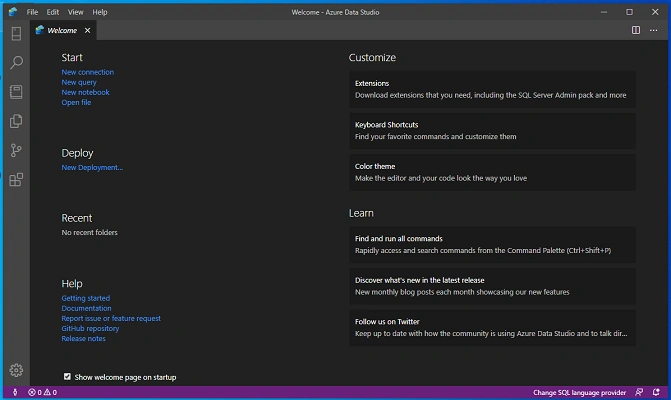Viewport: 671px width, 400px height.
Task: Click the New Deployment... link
Action: (92, 167)
